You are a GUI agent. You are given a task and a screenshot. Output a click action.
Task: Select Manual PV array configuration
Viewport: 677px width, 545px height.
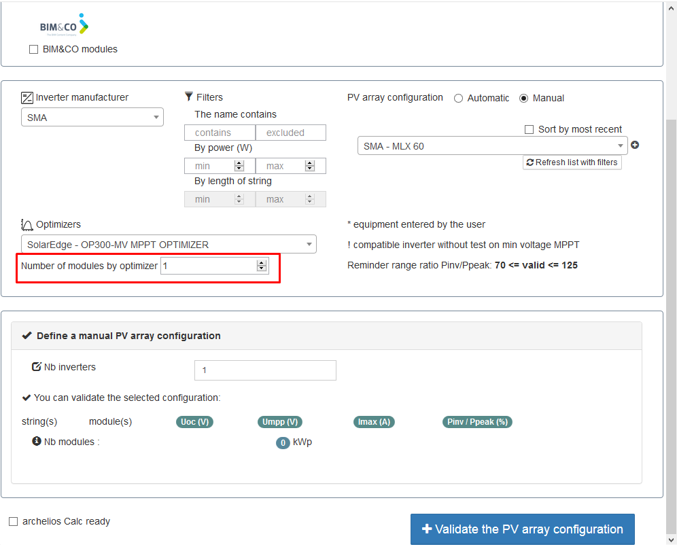point(523,98)
